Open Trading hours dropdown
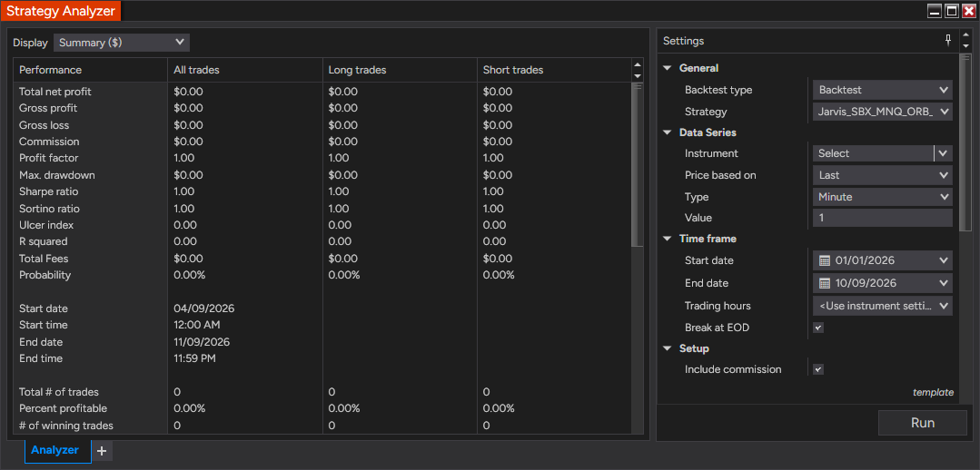Image resolution: width=980 pixels, height=470 pixels. tap(883, 306)
